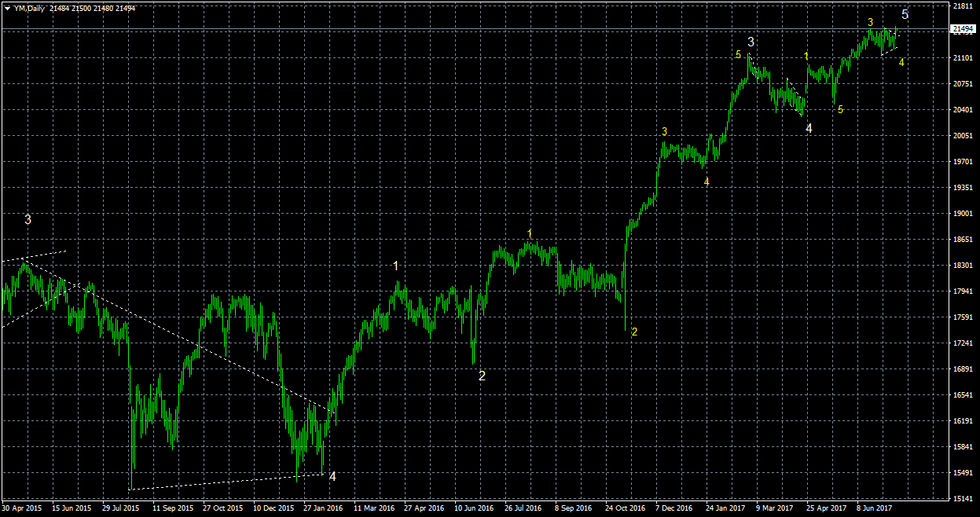This screenshot has width=980, height=517.
Task: Click the 11 Sep 2015 date label
Action: [x=173, y=509]
